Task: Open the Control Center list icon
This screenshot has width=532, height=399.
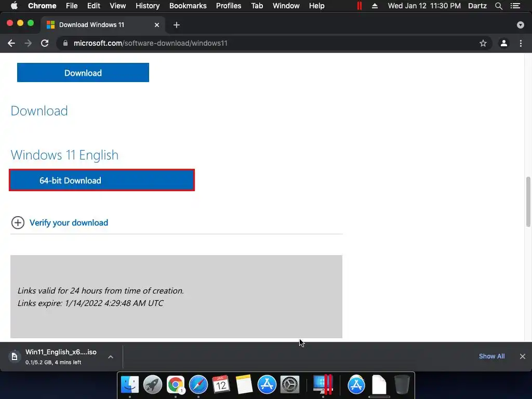Action: pyautogui.click(x=515, y=6)
